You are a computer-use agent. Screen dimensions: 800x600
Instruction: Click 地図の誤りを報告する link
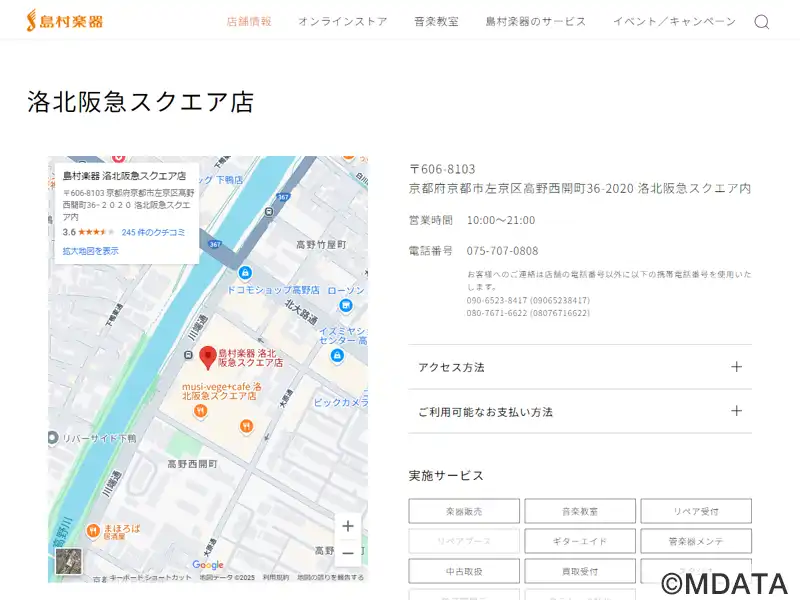point(331,578)
